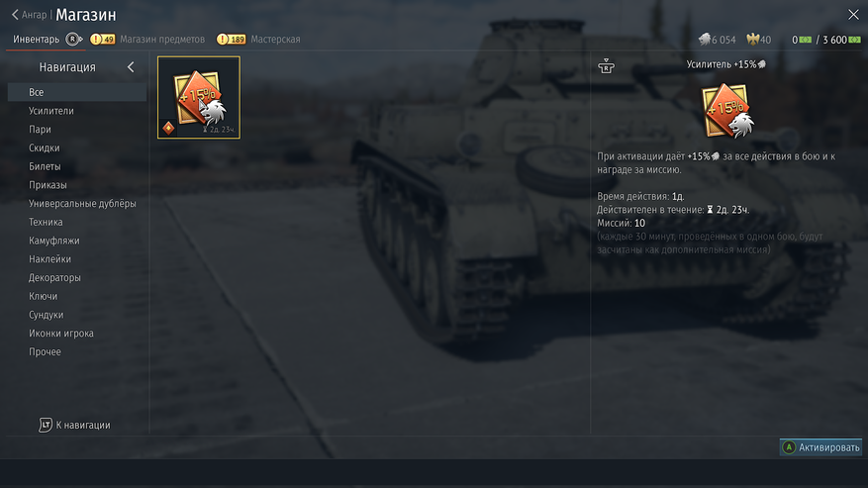Switch to Магазин предметов tab

(x=162, y=40)
